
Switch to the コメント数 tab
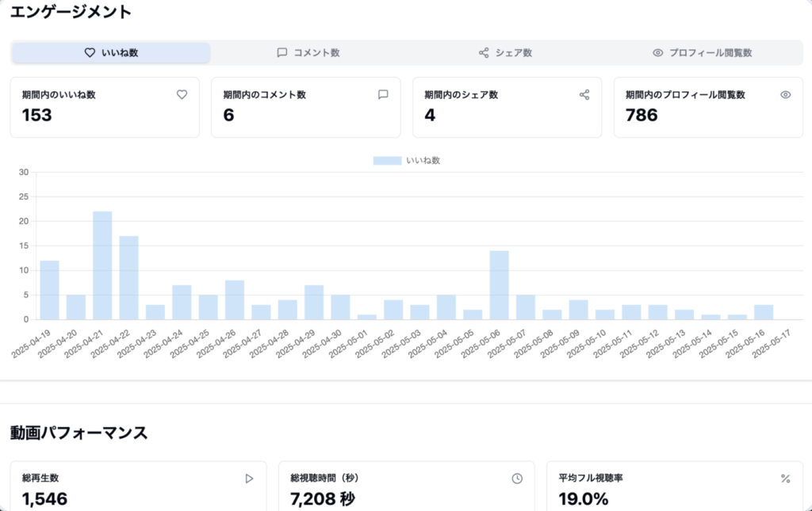308,53
